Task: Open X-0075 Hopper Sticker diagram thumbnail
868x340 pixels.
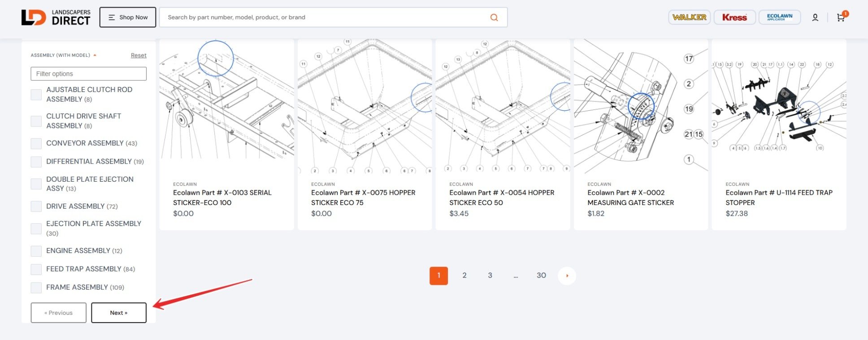Action: [x=365, y=106]
